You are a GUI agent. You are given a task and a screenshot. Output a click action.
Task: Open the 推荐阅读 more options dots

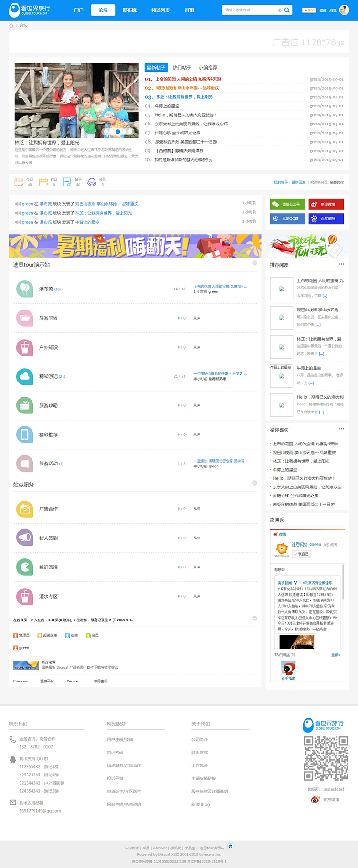pos(341,264)
